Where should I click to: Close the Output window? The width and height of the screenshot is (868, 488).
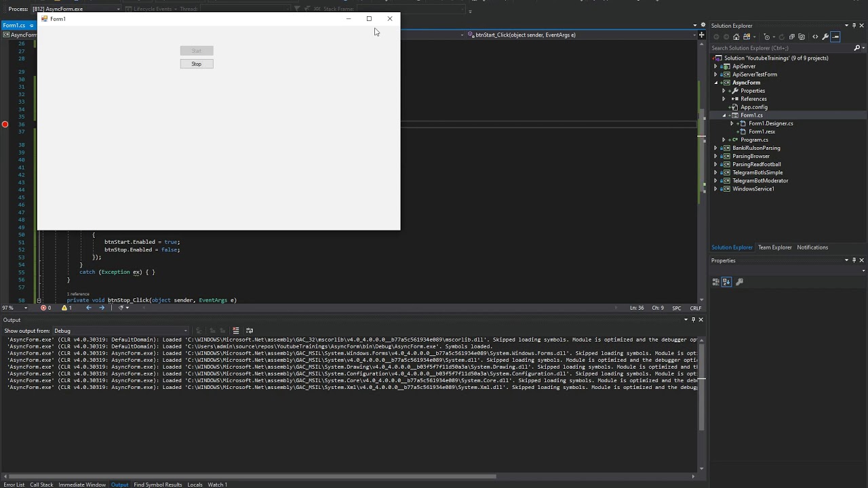click(x=701, y=319)
